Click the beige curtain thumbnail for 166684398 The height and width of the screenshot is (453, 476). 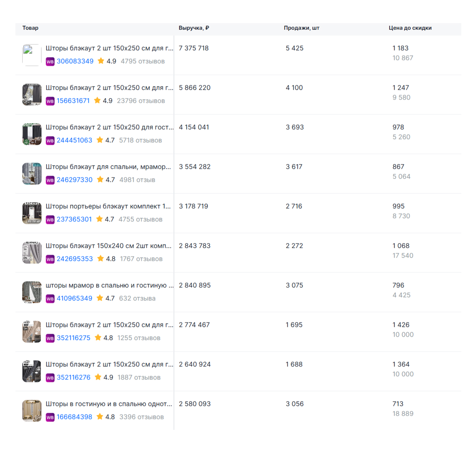[x=32, y=411]
